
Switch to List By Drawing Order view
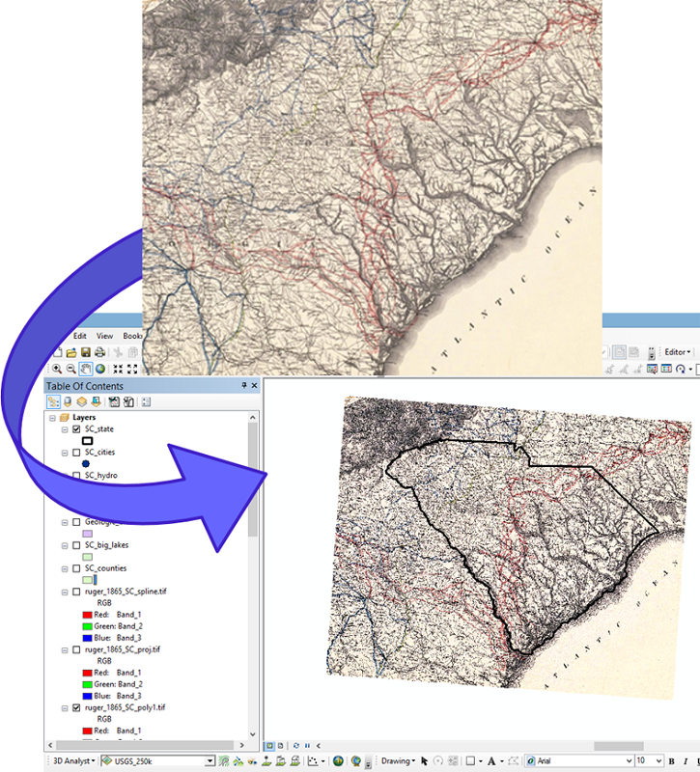click(x=53, y=401)
